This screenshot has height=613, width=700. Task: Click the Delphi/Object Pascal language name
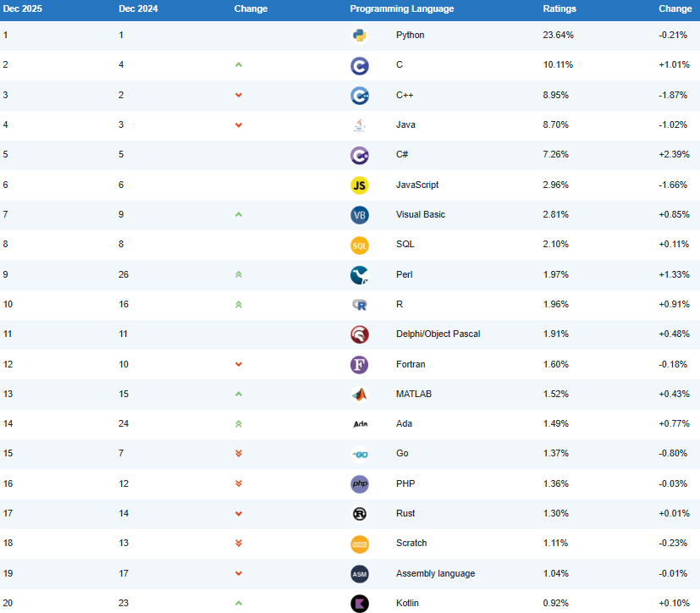[438, 334]
